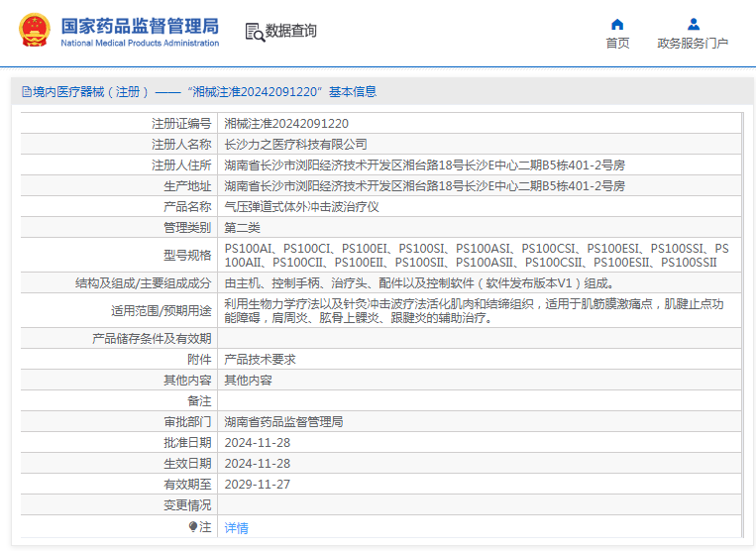Screen dimensions: 756x551
Task: Click the 管理类别 label
Action: click(x=187, y=228)
